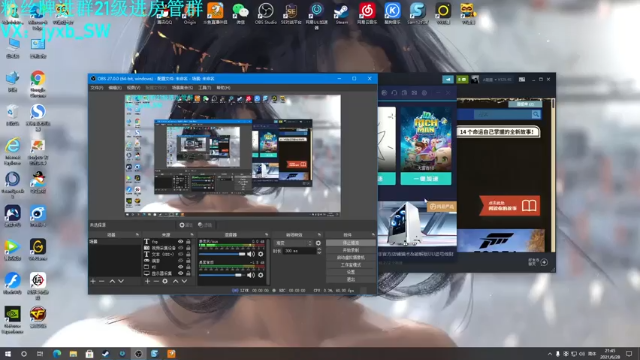
Task: Click the OBS preview canvas
Action: click(x=233, y=156)
